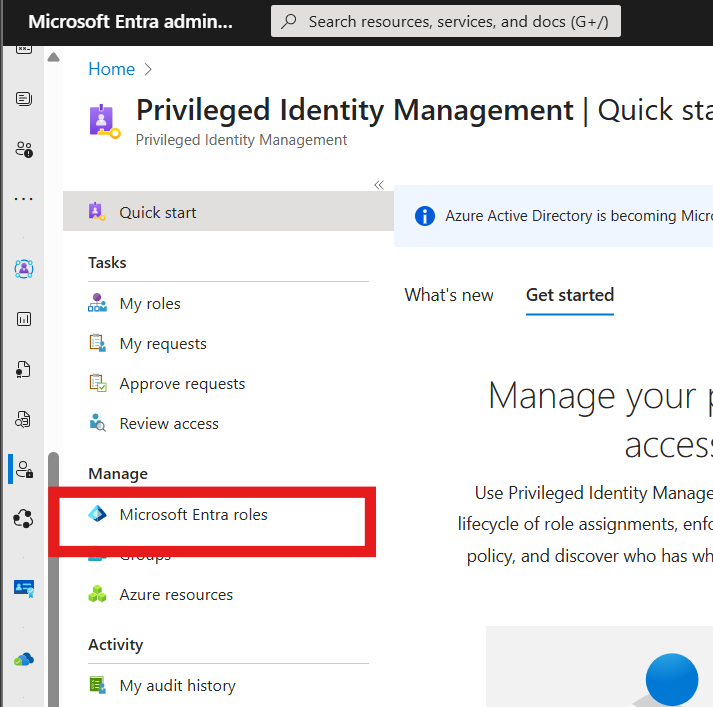This screenshot has width=713, height=707.
Task: Open the stacked pages sidebar icon
Action: pyautogui.click(x=24, y=99)
